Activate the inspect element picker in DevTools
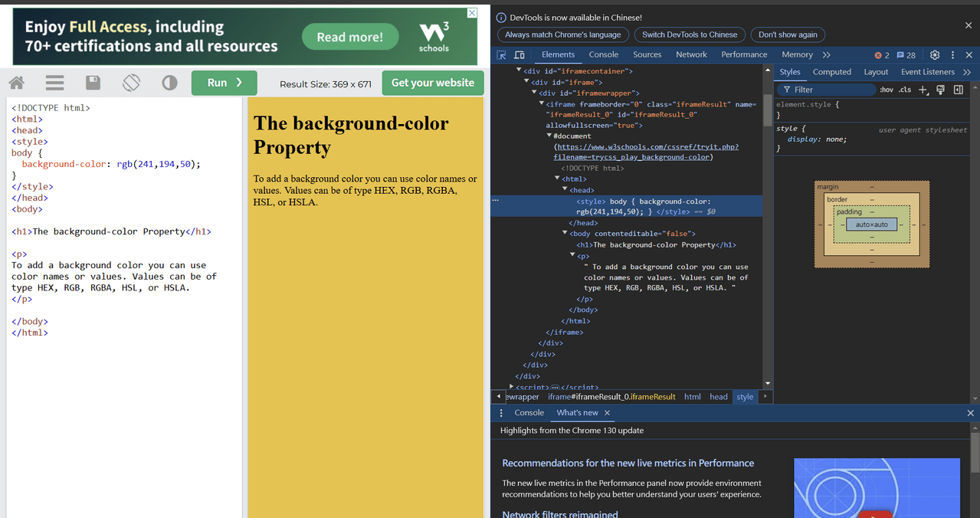Image resolution: width=980 pixels, height=518 pixels. pos(501,55)
